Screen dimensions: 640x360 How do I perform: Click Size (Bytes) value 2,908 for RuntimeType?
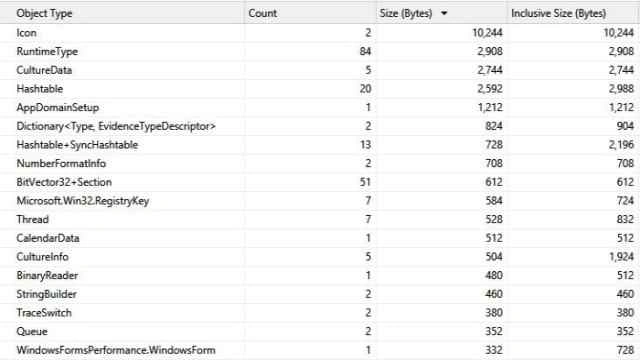[x=490, y=51]
